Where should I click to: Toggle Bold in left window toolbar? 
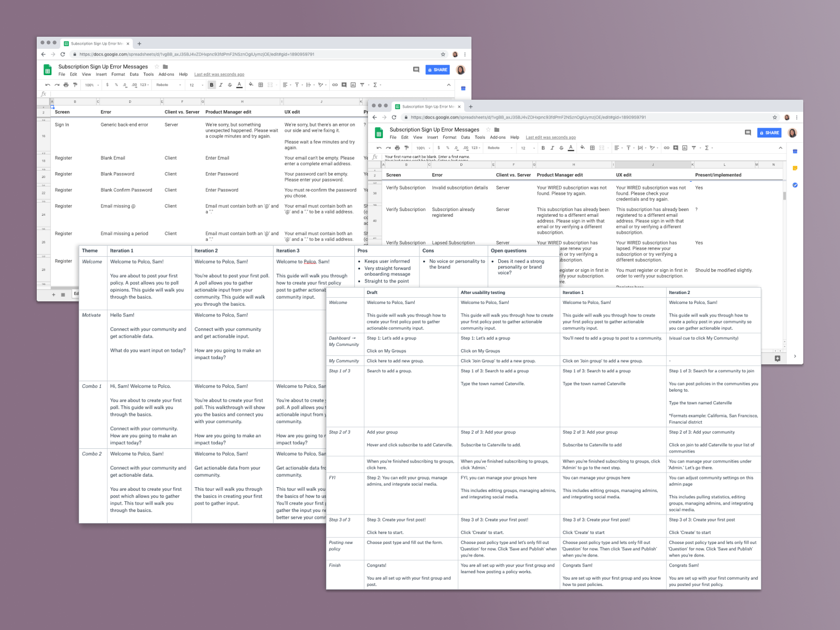click(x=212, y=85)
